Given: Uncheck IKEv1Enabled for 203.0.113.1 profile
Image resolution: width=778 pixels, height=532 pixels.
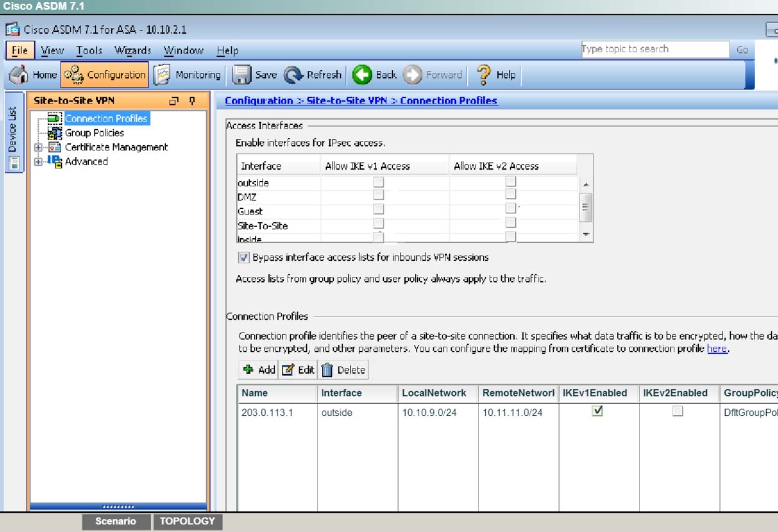Looking at the screenshot, I should (x=598, y=411).
